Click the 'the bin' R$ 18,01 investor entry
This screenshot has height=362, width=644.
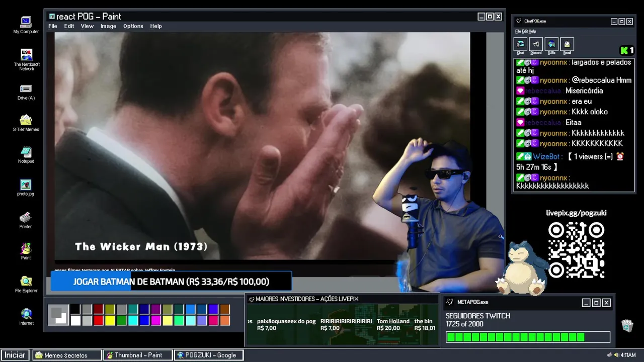click(x=425, y=325)
